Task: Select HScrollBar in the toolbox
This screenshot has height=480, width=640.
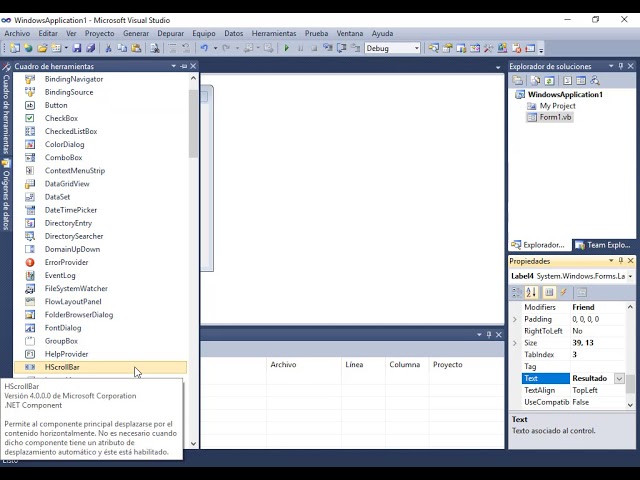Action: (100, 367)
